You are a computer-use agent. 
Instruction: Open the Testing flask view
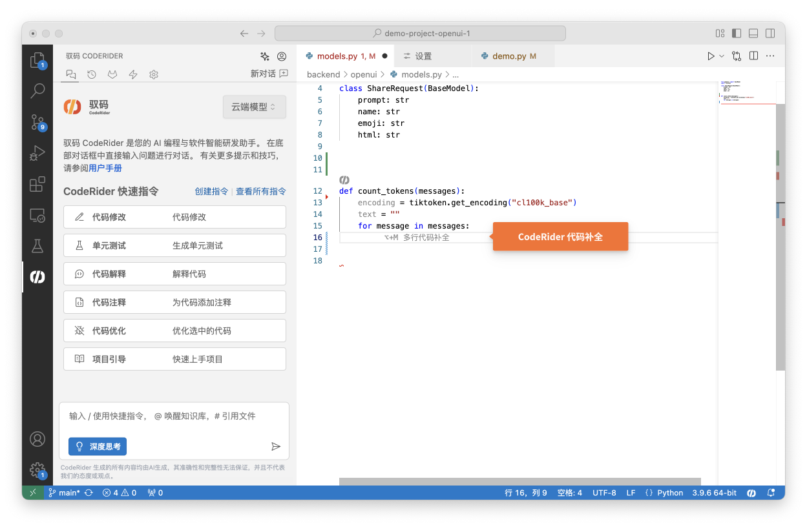37,246
